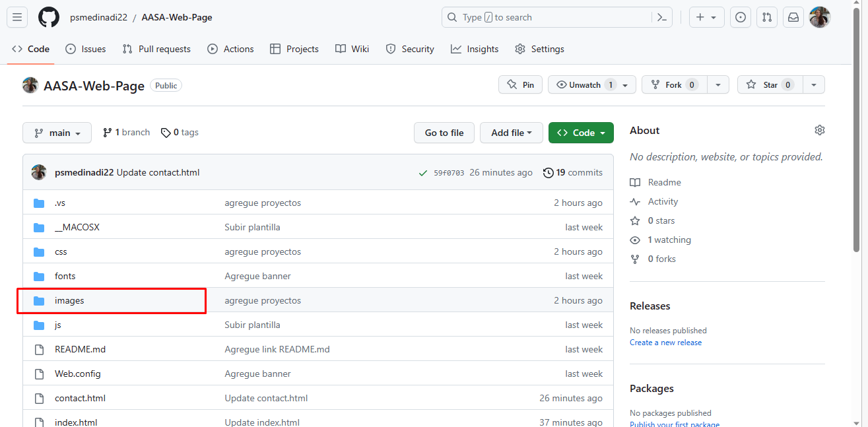The image size is (868, 427).
Task: Open the images folder in the file list
Action: pos(69,300)
